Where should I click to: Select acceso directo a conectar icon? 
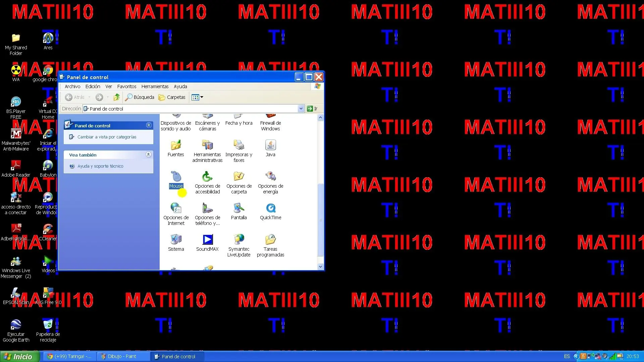point(16,203)
